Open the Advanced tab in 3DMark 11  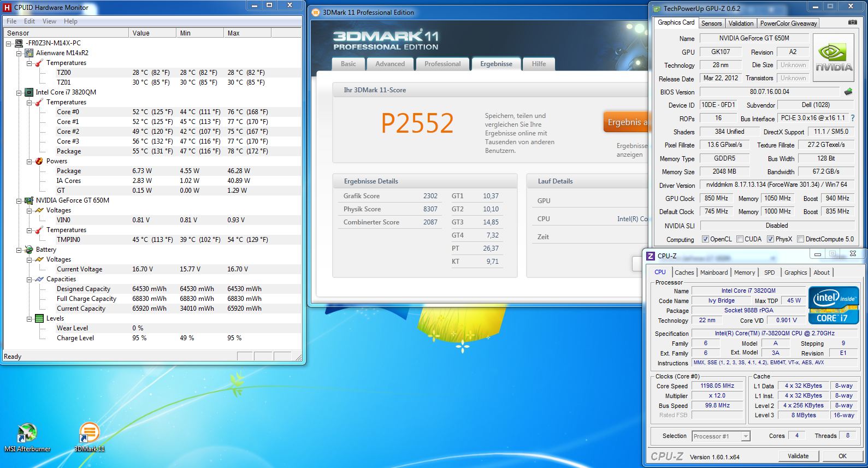coord(390,64)
